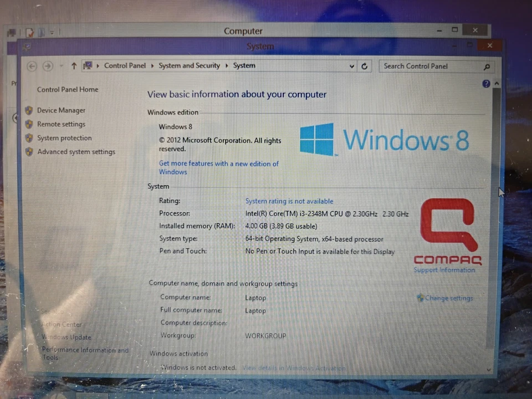
Task: Click the Windows 8 logo
Action: (x=385, y=139)
